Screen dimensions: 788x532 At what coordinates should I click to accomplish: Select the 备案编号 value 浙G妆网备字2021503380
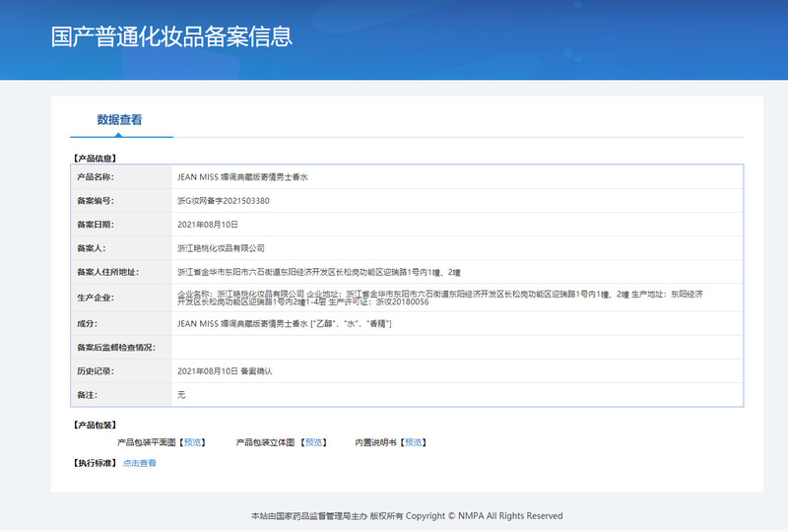coord(223,201)
